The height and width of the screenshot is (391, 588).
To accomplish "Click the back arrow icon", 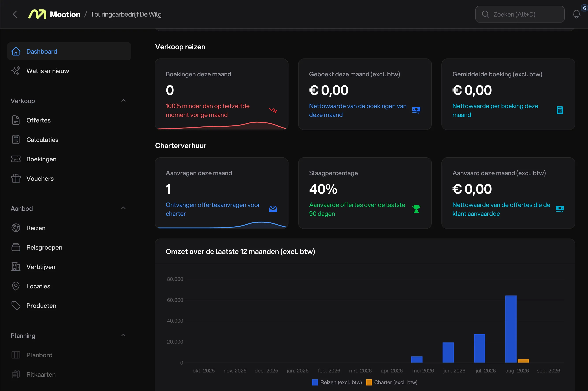I will click(15, 14).
